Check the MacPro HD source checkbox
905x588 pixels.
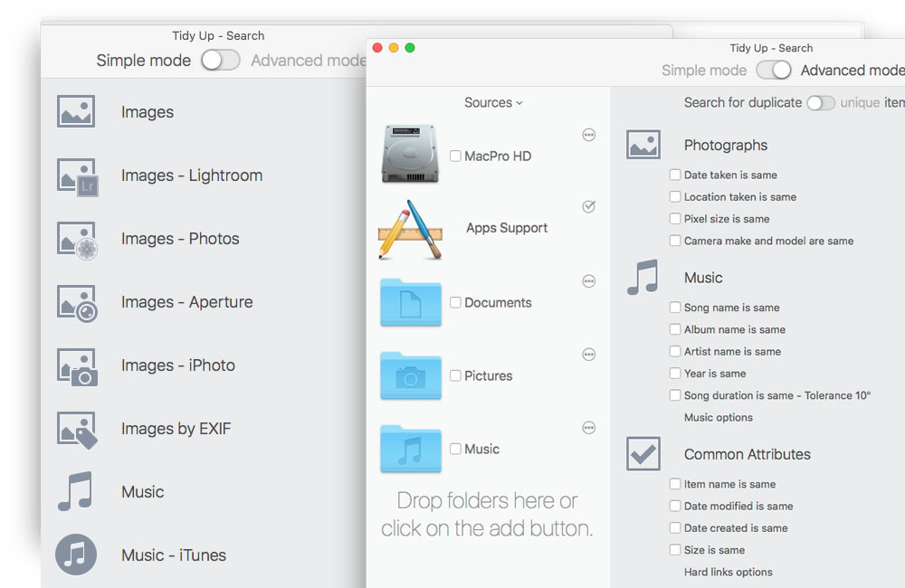tap(455, 156)
